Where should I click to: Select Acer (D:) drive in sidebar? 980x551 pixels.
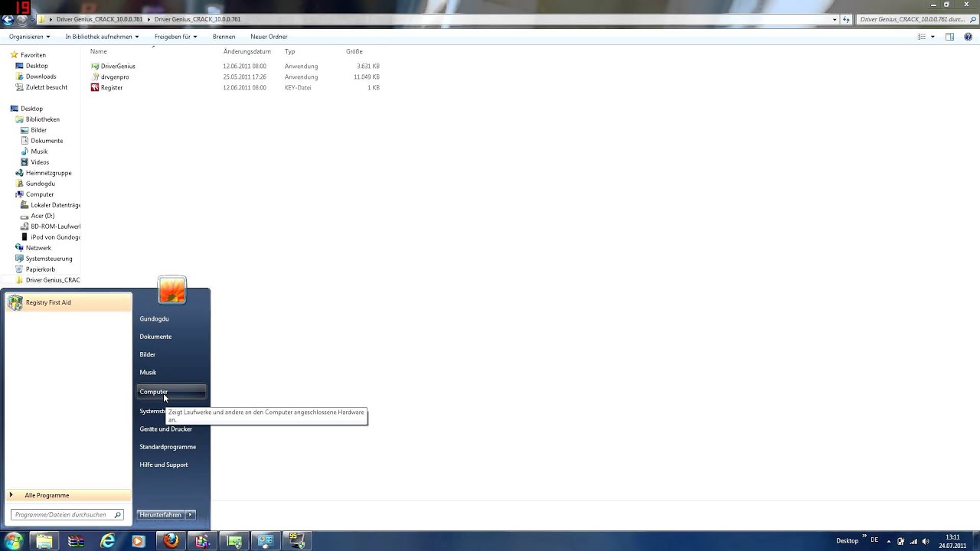click(x=42, y=216)
